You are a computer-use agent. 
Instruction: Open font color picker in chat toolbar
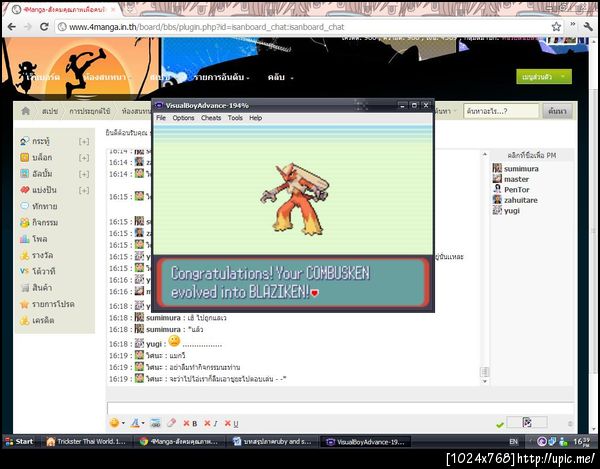click(x=137, y=423)
